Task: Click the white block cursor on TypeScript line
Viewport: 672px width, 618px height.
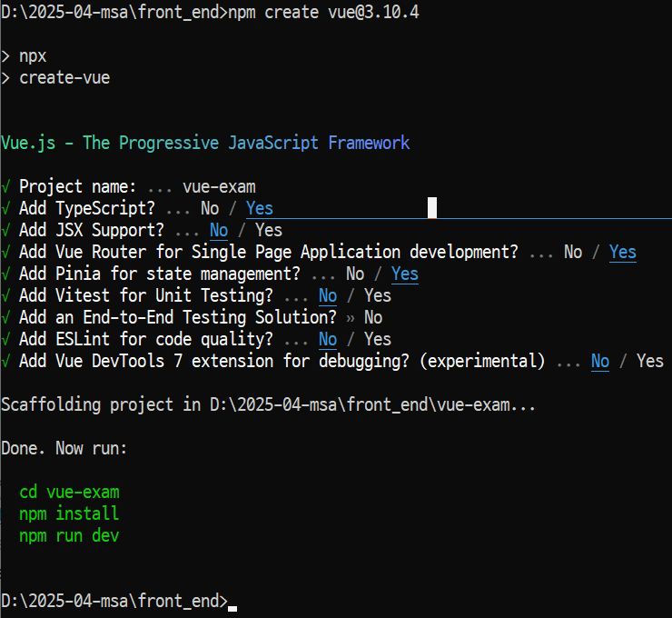Action: point(432,208)
